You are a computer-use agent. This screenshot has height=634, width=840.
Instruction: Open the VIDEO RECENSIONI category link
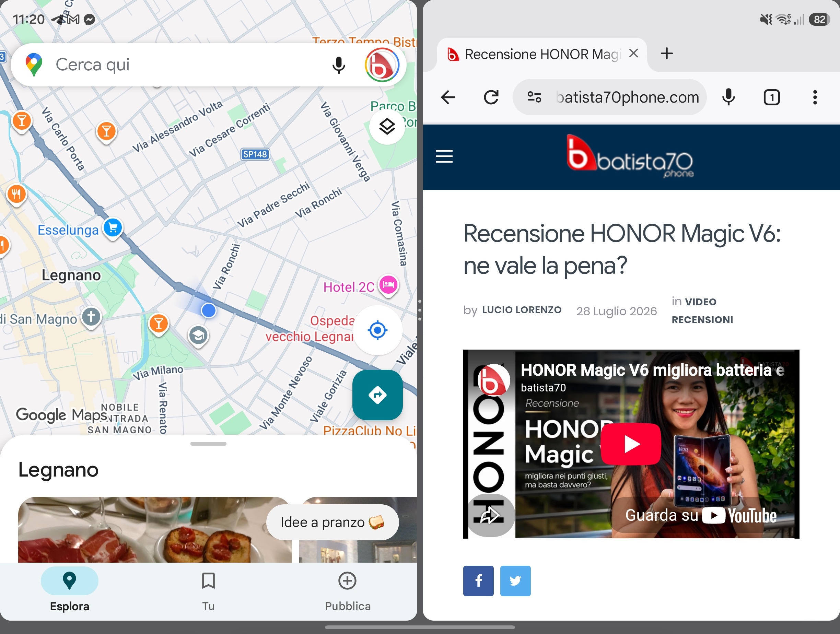coord(702,311)
